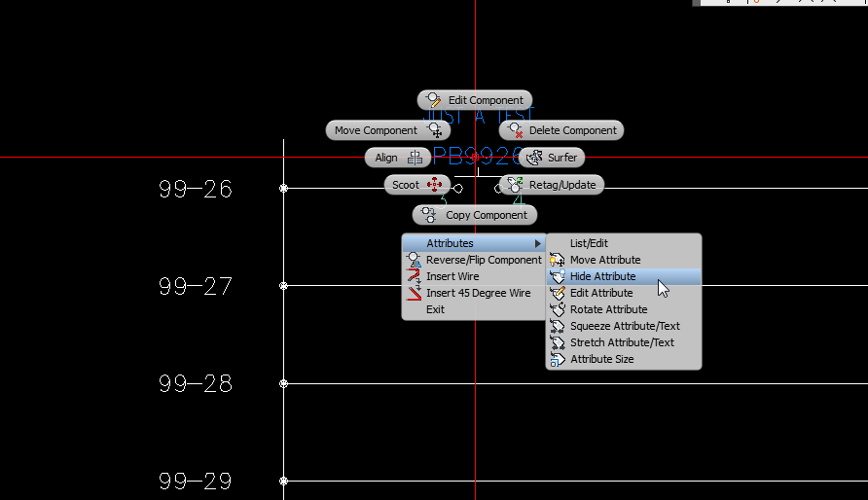Click the wire node at rung 99-28
This screenshot has width=868, height=500.
pyautogui.click(x=283, y=383)
